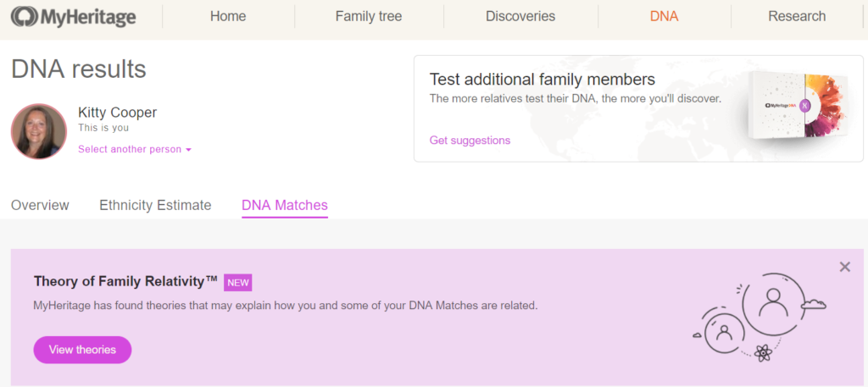Click the This is you label

(103, 128)
